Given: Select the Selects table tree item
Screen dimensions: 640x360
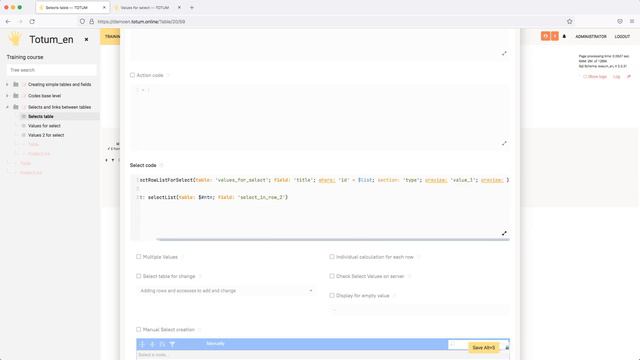Looking at the screenshot, I should click(x=41, y=117).
